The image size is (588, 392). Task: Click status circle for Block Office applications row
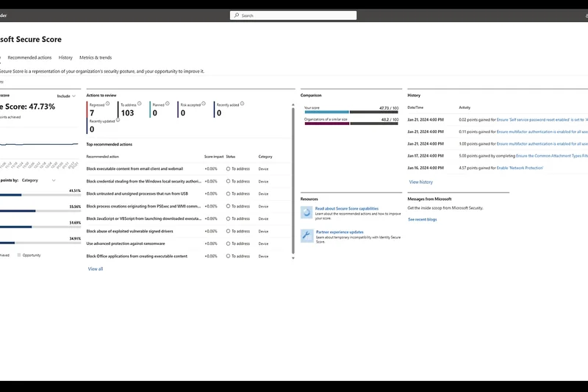(228, 256)
